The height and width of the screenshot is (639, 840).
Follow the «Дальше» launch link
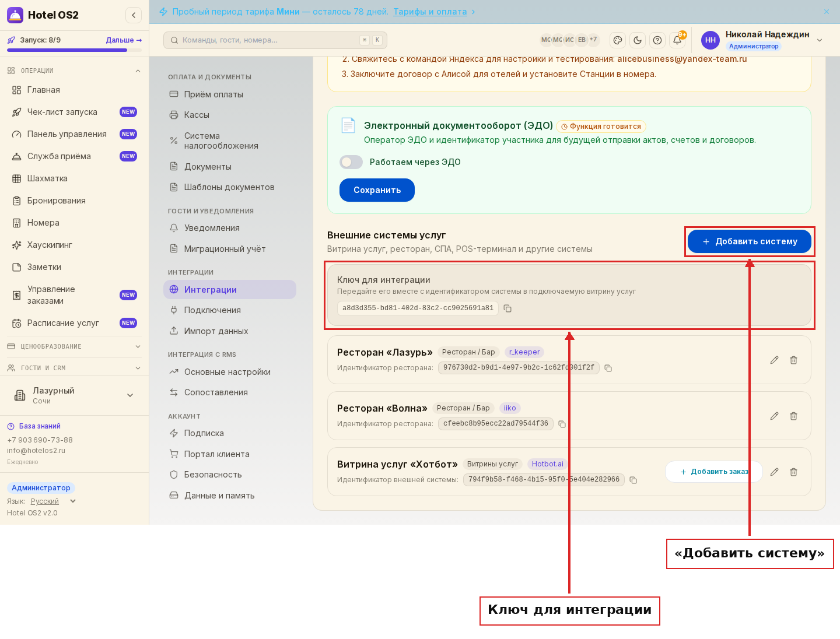point(124,40)
